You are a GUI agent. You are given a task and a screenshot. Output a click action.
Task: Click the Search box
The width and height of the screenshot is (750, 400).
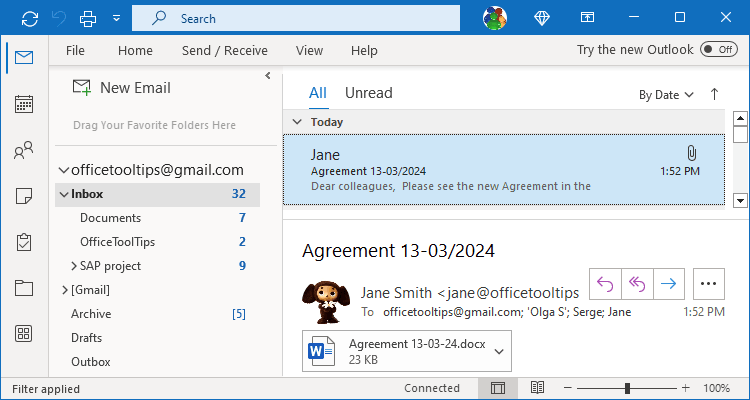(296, 18)
